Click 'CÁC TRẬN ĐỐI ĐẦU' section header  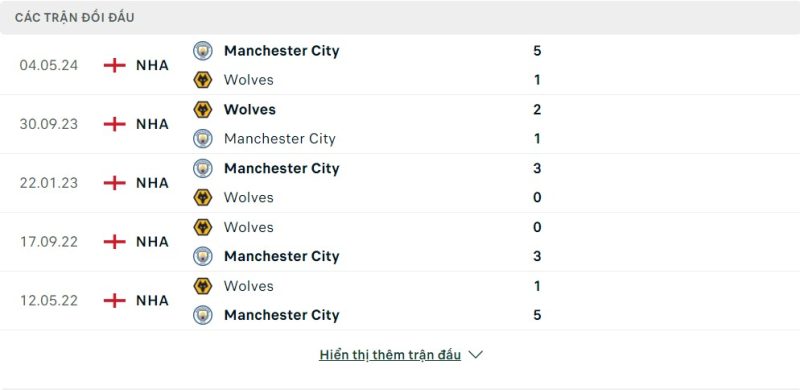click(x=74, y=18)
